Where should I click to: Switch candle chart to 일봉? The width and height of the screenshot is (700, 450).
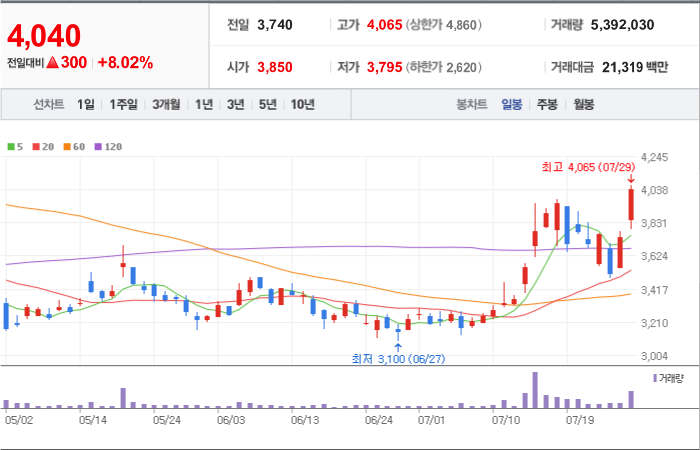(x=512, y=105)
